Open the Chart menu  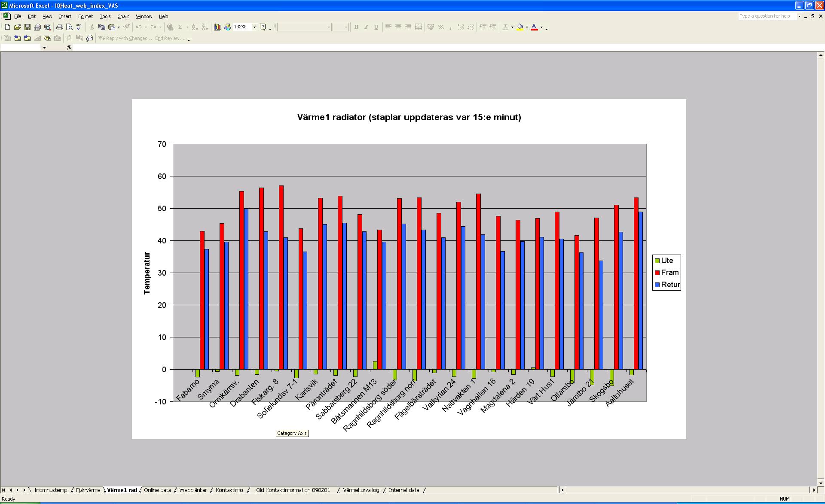click(x=123, y=16)
